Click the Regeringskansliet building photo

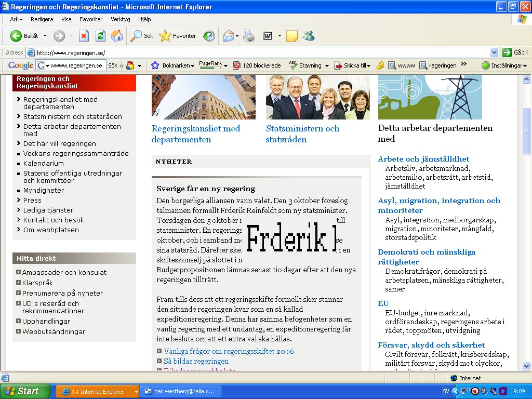tap(204, 97)
